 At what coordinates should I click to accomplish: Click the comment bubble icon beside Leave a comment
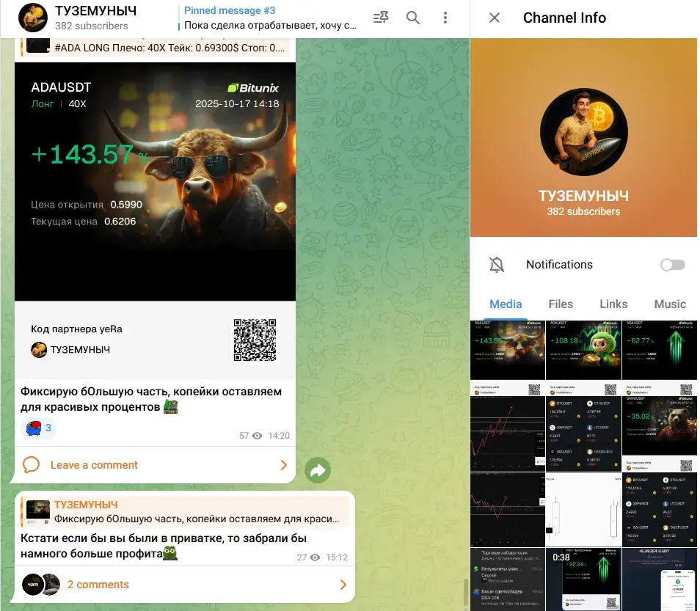[32, 465]
